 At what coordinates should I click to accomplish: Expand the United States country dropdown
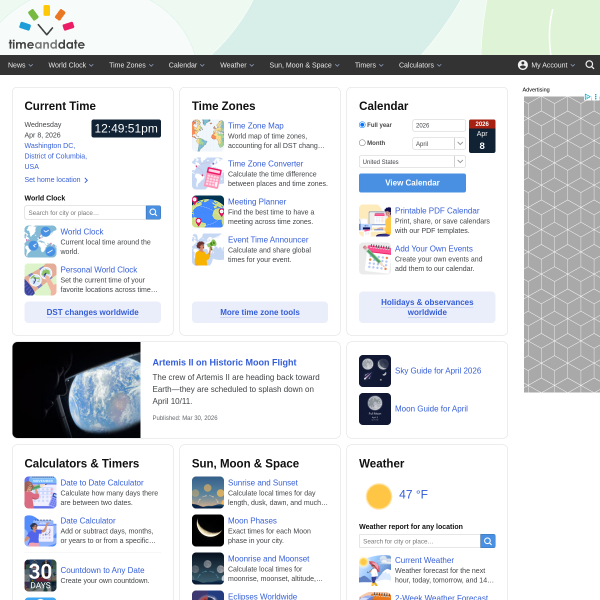412,161
